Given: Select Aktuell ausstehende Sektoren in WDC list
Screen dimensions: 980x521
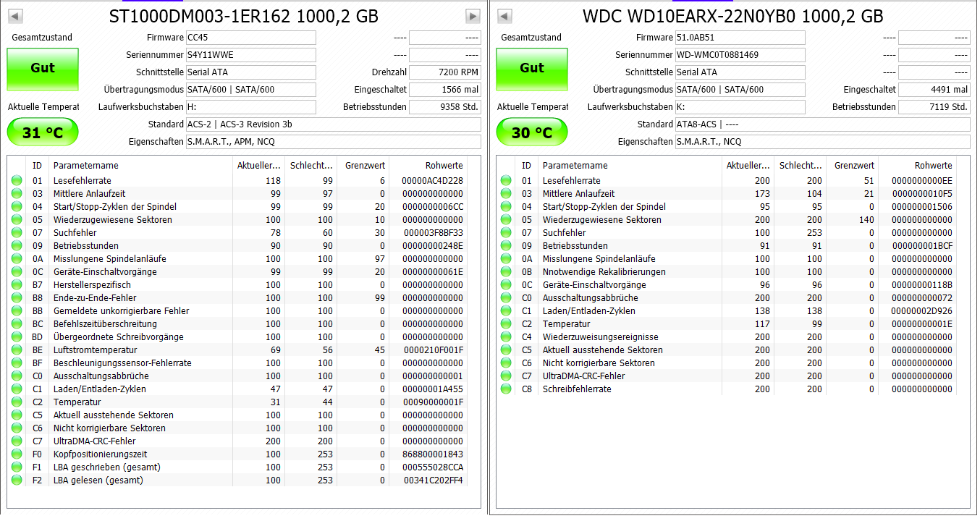Looking at the screenshot, I should pyautogui.click(x=602, y=350).
